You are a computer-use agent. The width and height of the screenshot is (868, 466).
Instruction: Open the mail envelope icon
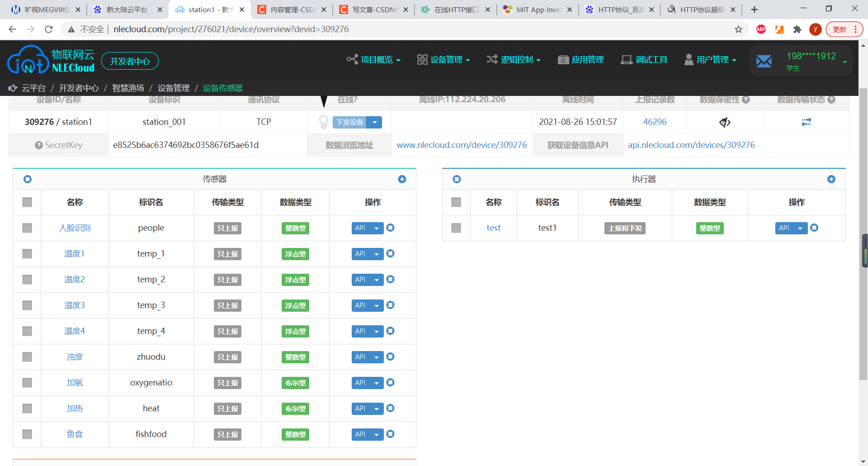tap(764, 61)
